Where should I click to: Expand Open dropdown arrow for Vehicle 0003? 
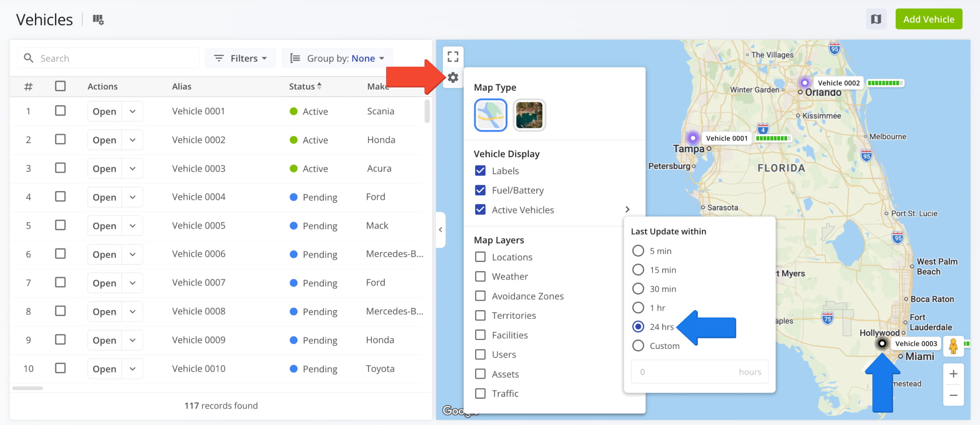[133, 168]
